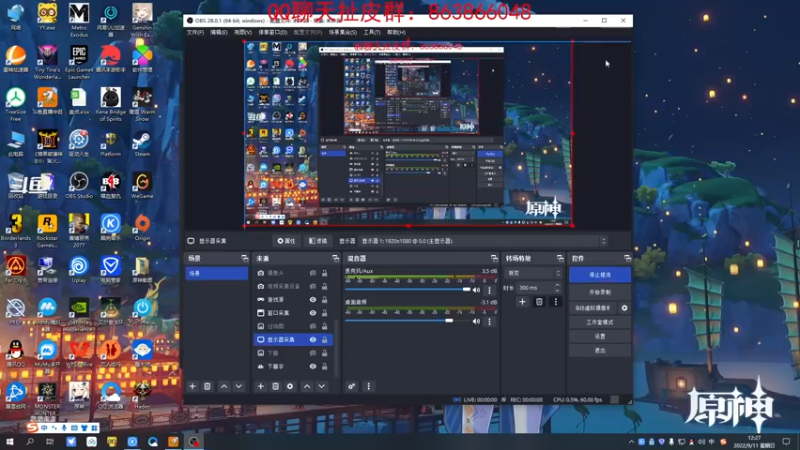
Task: Unlock the game capture source
Action: coord(324,299)
